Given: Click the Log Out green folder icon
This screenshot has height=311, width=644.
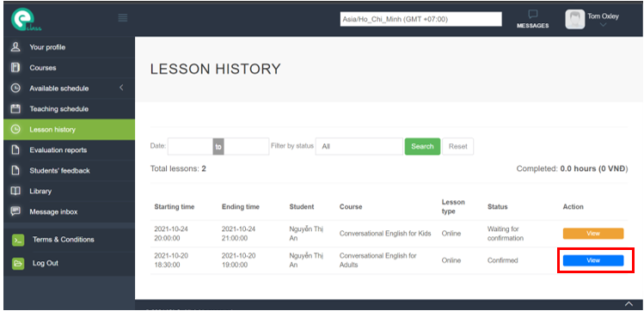Looking at the screenshot, I should (x=18, y=264).
